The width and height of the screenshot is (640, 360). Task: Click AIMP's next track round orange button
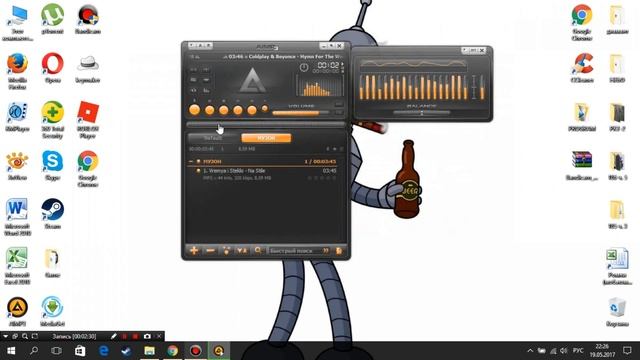pyautogui.click(x=252, y=110)
